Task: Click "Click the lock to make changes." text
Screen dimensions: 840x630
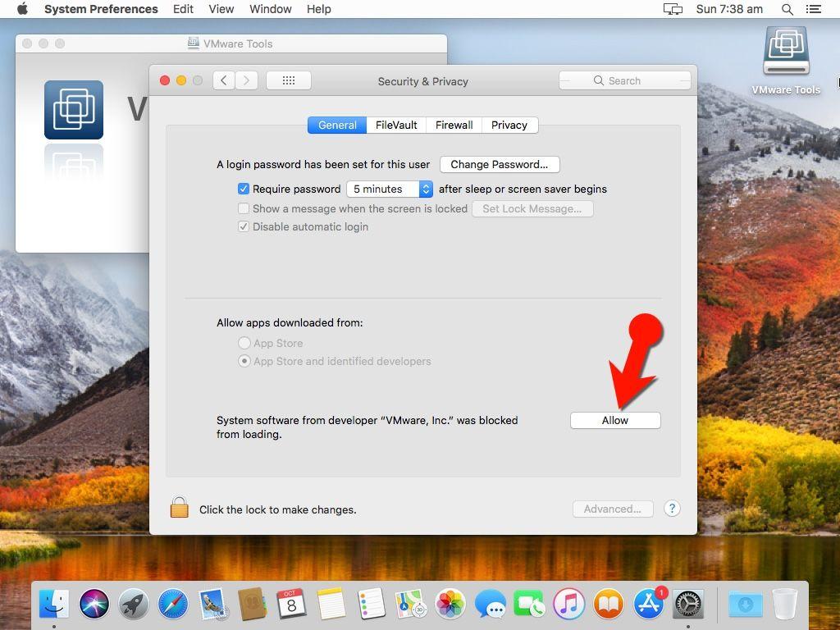Action: (x=277, y=509)
